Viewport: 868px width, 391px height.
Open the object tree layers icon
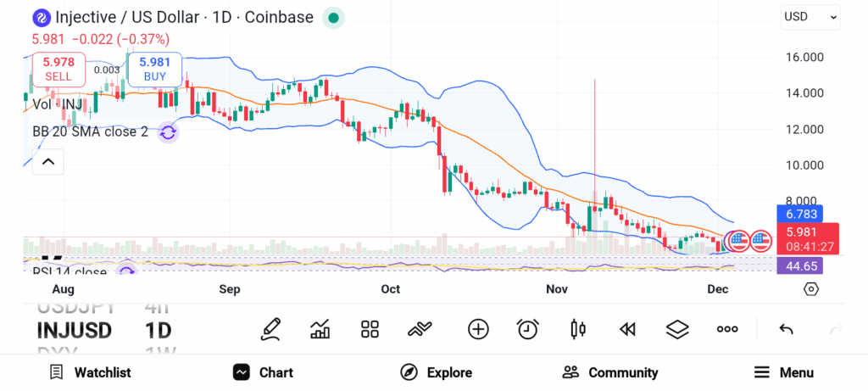click(677, 329)
